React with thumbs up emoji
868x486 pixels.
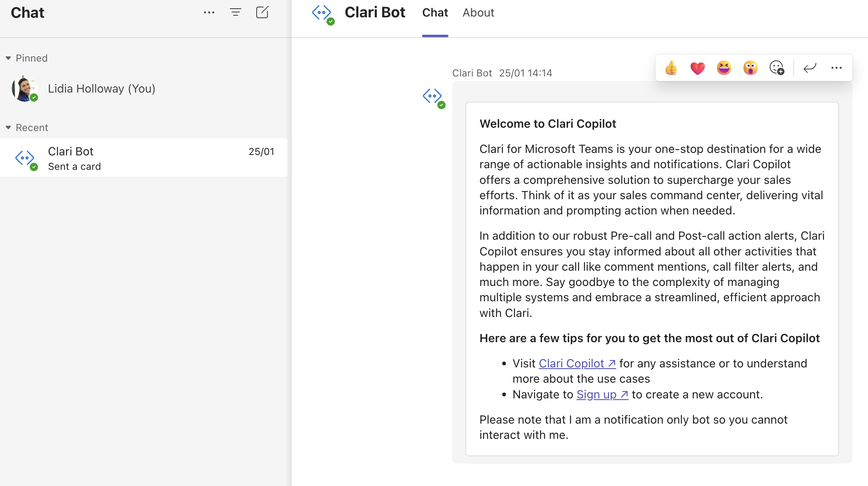(670, 67)
